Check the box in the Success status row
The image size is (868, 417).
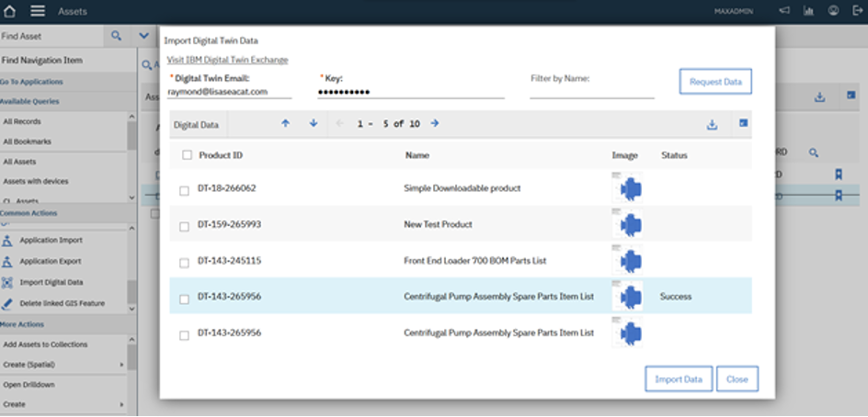click(x=184, y=299)
